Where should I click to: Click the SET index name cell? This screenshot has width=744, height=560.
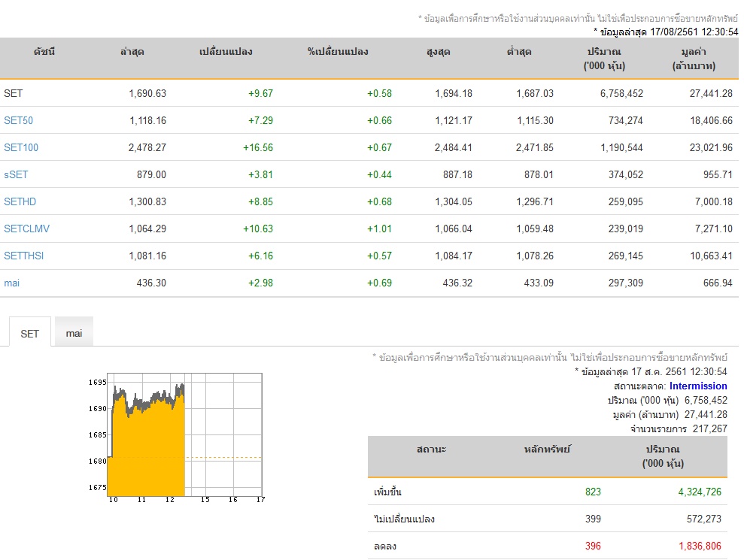click(14, 93)
